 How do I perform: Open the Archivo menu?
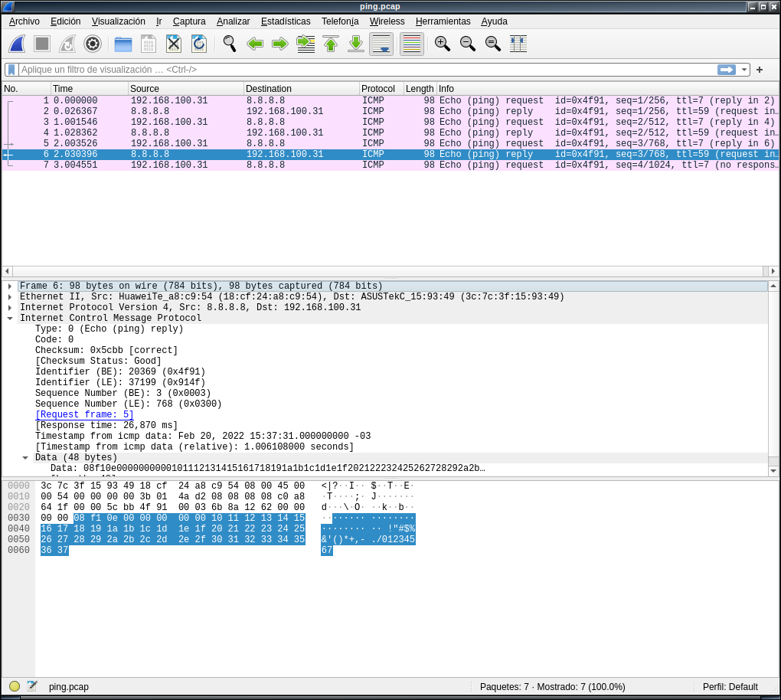pyautogui.click(x=25, y=21)
